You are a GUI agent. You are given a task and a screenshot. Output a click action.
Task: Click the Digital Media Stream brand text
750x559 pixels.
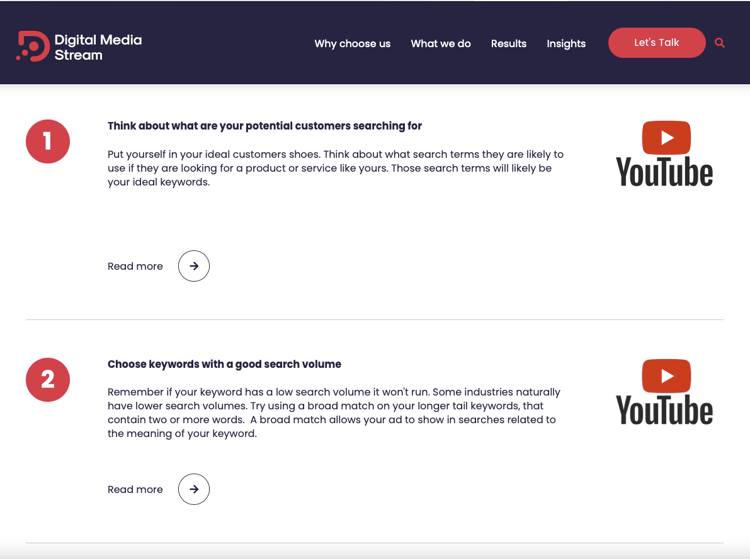coord(98,47)
